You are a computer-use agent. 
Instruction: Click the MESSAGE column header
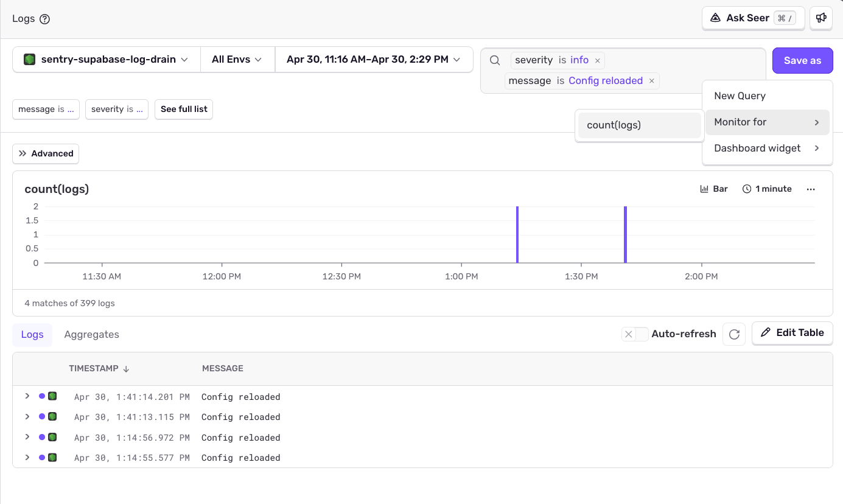tap(223, 368)
